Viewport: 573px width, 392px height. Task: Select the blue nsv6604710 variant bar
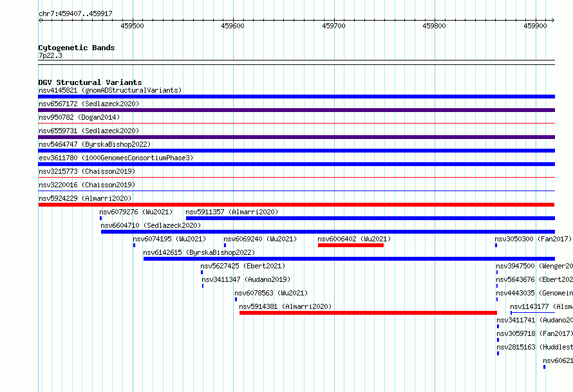(328, 232)
